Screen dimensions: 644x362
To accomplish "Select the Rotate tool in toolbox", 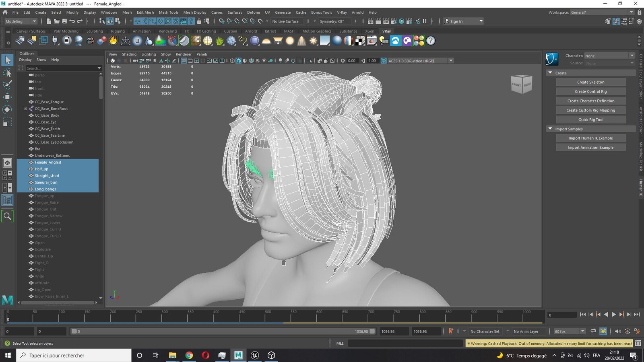I will click(7, 109).
